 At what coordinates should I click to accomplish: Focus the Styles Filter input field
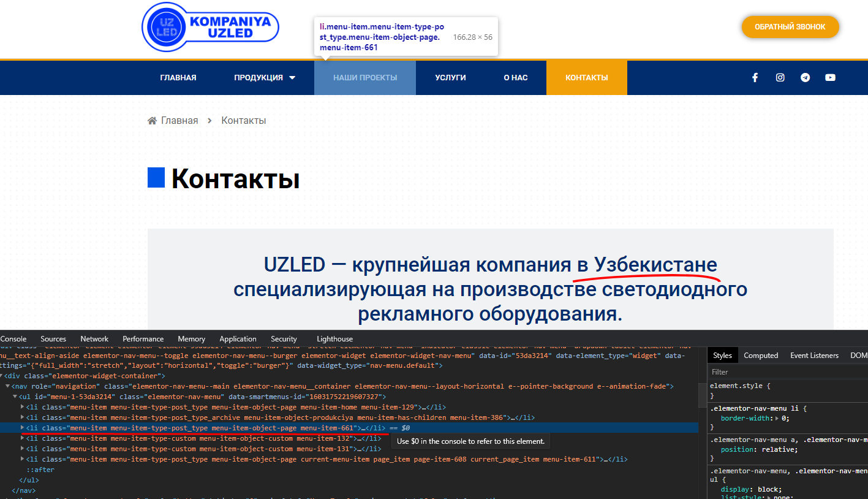click(x=788, y=372)
